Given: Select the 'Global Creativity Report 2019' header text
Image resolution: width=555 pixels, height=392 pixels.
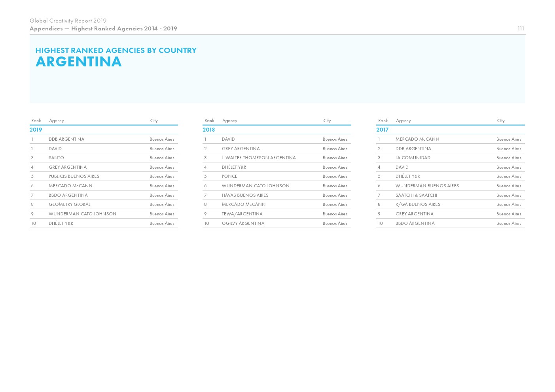Looking at the screenshot, I should pyautogui.click(x=68, y=21).
